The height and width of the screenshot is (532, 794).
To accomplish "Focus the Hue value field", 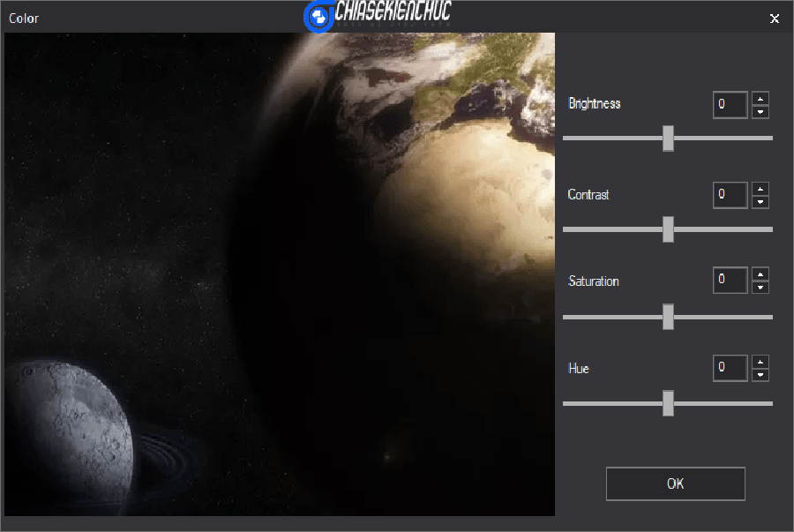I will [730, 368].
